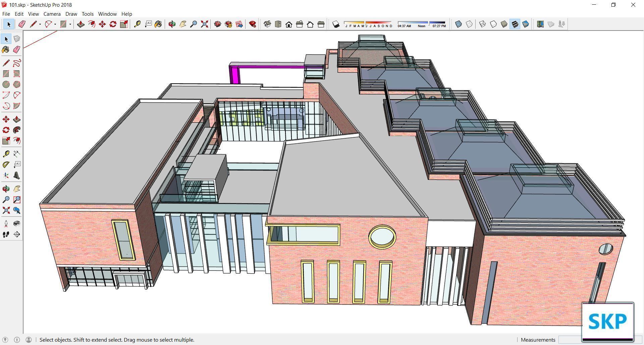The image size is (644, 345).
Task: Open the View menu
Action: tap(33, 14)
